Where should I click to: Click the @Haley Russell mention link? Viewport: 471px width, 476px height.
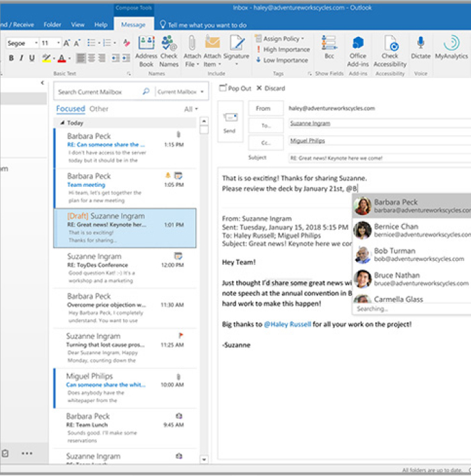click(287, 324)
